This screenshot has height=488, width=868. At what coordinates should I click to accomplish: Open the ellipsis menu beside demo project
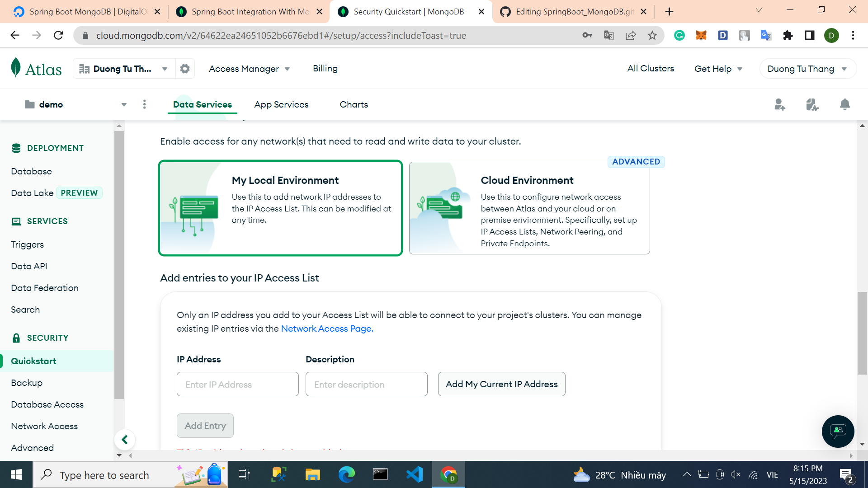tap(144, 104)
